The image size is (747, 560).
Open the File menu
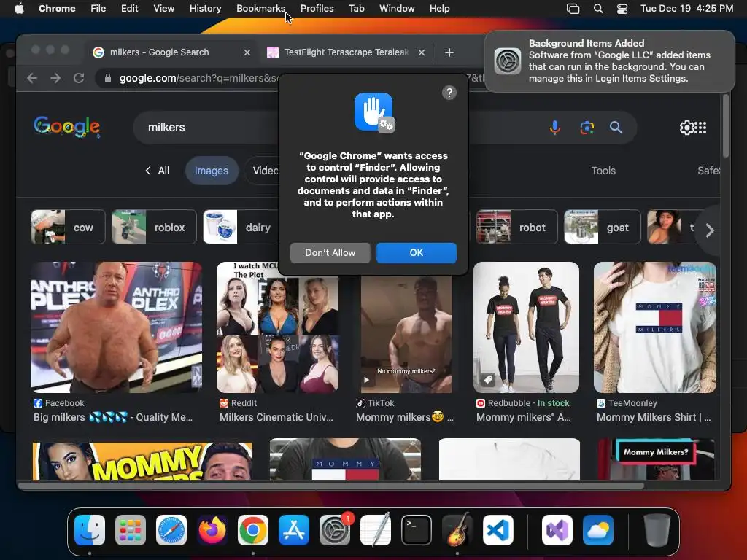(x=98, y=9)
